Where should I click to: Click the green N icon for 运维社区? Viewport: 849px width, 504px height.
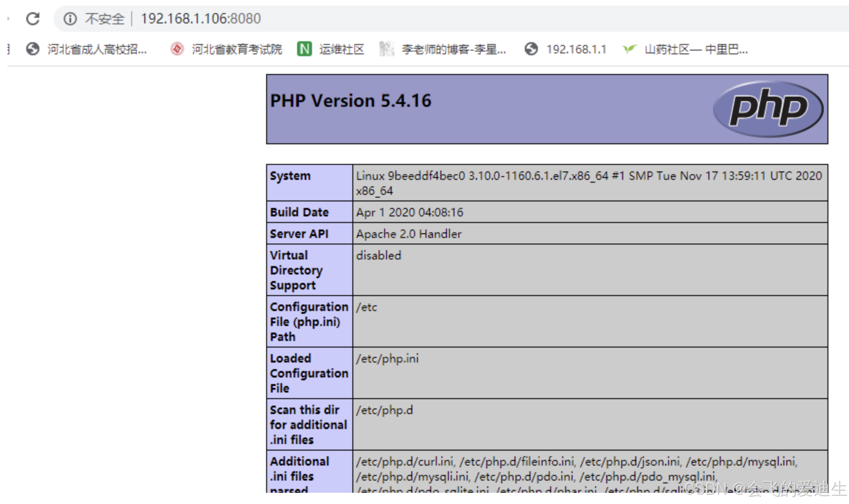(x=305, y=49)
